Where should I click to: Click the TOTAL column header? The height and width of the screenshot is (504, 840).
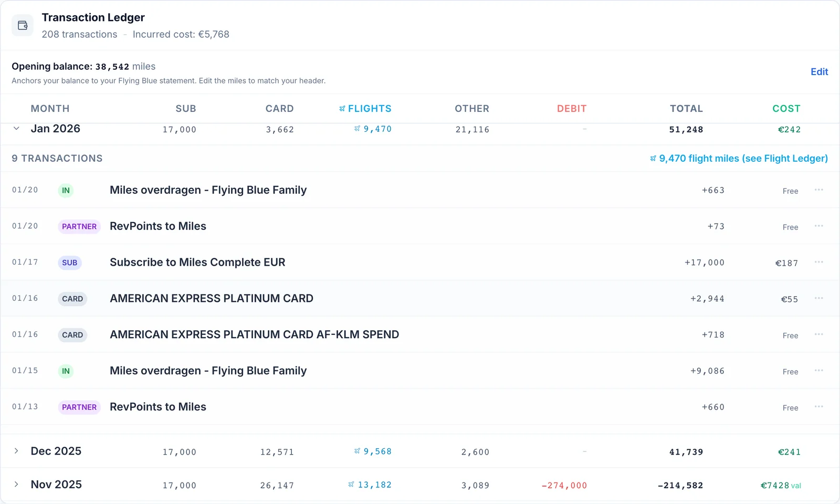click(686, 109)
